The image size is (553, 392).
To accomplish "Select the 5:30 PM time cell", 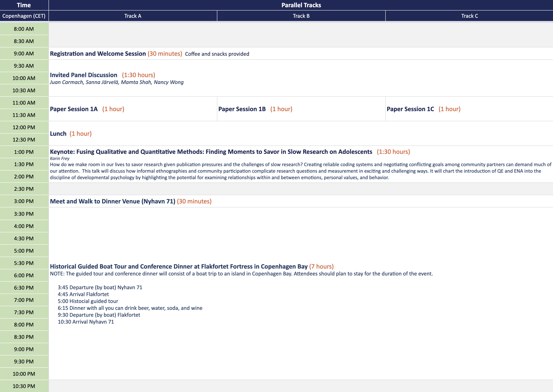I will (24, 263).
